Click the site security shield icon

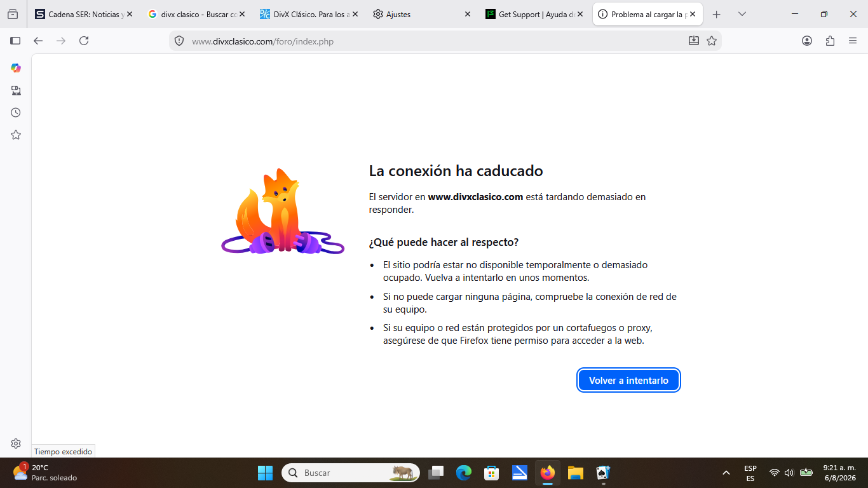point(179,41)
